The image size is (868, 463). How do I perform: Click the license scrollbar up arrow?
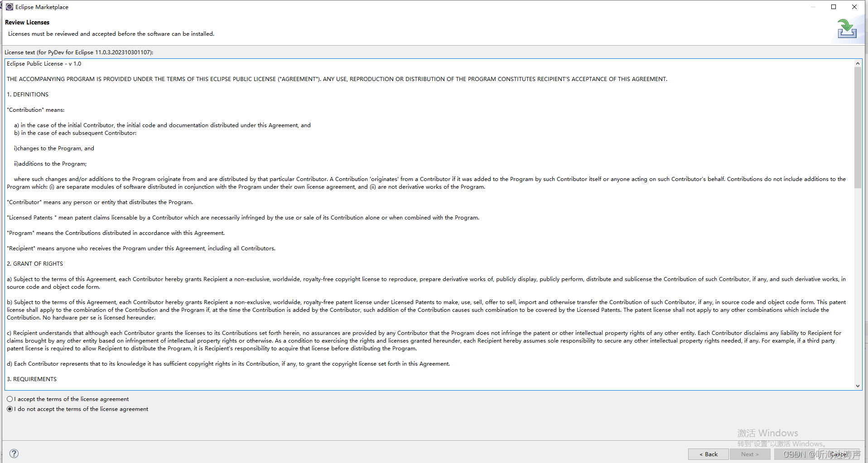(858, 63)
